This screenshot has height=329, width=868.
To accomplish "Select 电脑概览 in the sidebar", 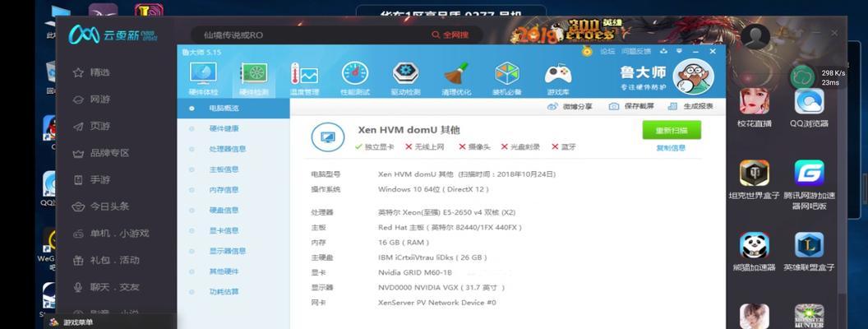I will (233, 109).
